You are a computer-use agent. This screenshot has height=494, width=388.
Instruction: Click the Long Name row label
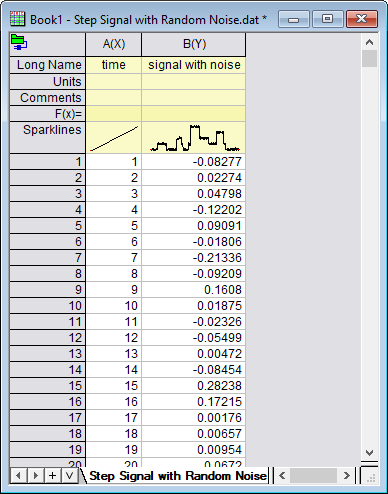pos(48,65)
